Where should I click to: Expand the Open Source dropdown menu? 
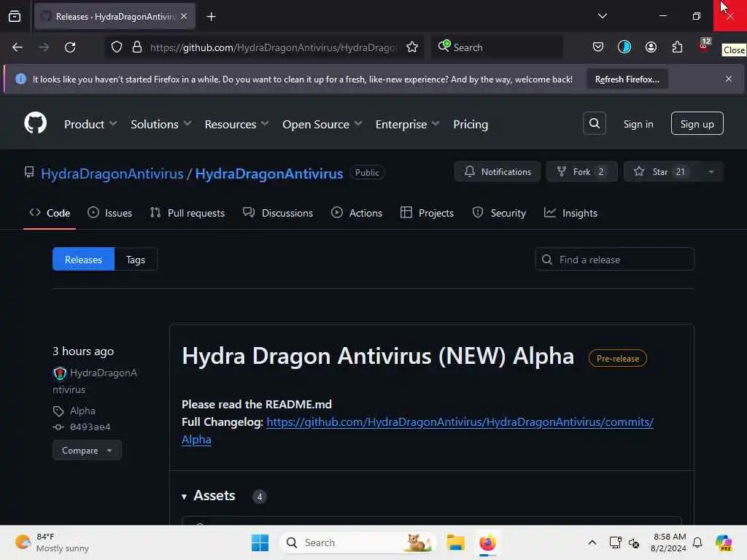click(322, 124)
